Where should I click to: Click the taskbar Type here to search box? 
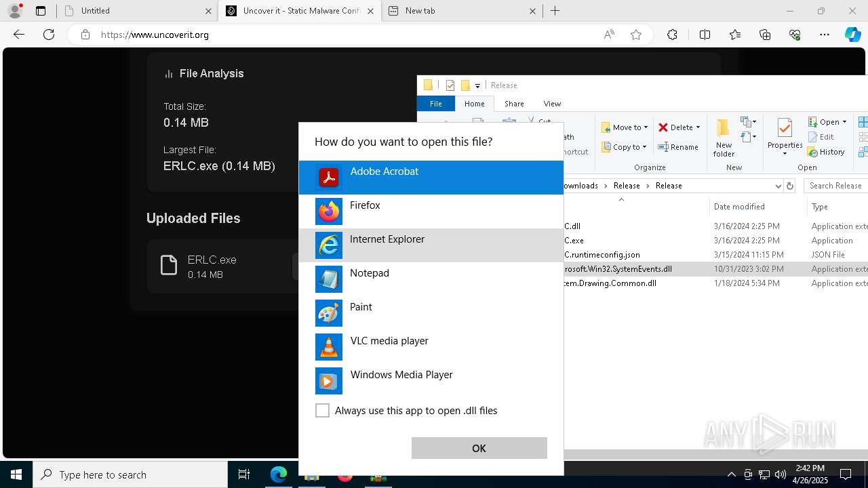pos(130,474)
